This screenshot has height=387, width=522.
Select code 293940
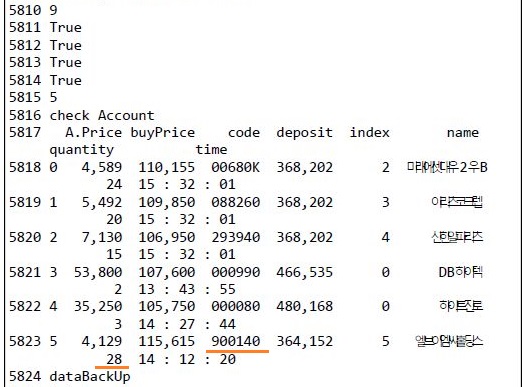[x=236, y=237]
